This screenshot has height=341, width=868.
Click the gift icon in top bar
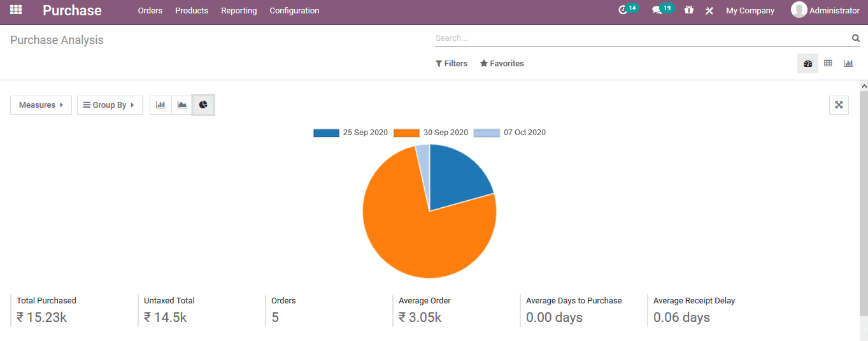click(x=689, y=10)
